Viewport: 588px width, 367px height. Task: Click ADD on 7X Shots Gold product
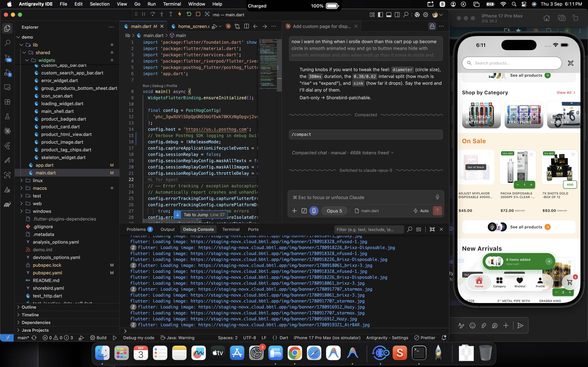pyautogui.click(x=570, y=185)
